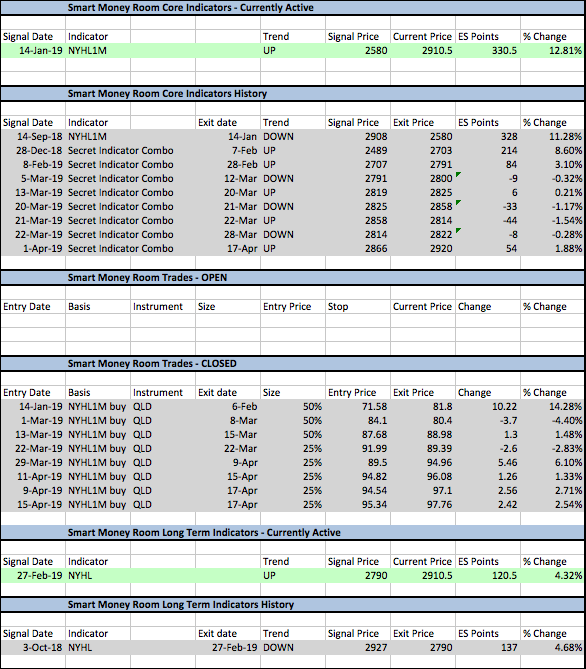Click the 27-Feb-19 NYHL long term signal row
This screenshot has width=586, height=669.
point(293,576)
